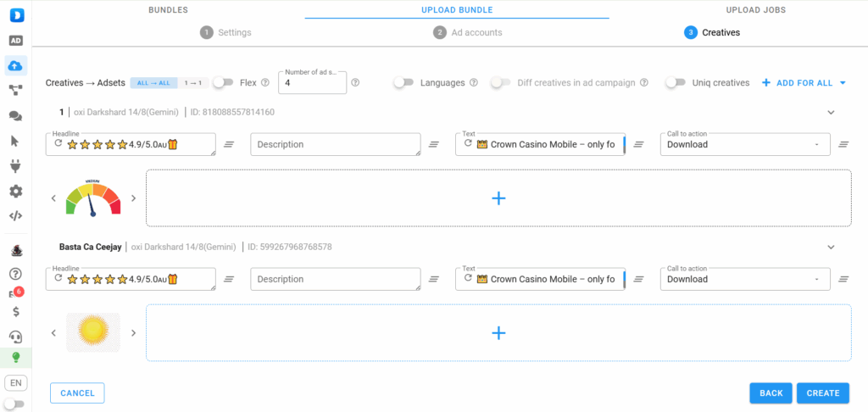Click lines icon beside Basta Ca Ceejay Text
Image resolution: width=868 pixels, height=412 pixels.
coord(639,279)
